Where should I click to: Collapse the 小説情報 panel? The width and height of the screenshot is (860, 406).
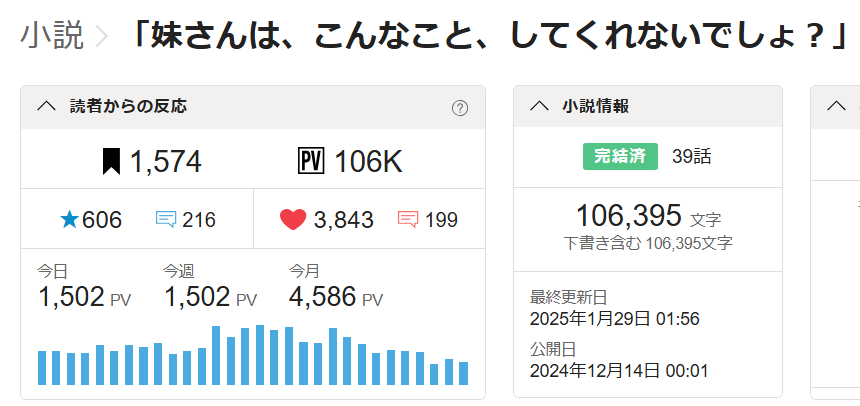(x=539, y=107)
